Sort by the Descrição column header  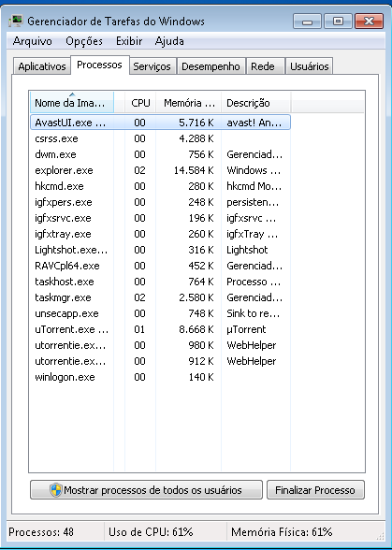coord(255,103)
